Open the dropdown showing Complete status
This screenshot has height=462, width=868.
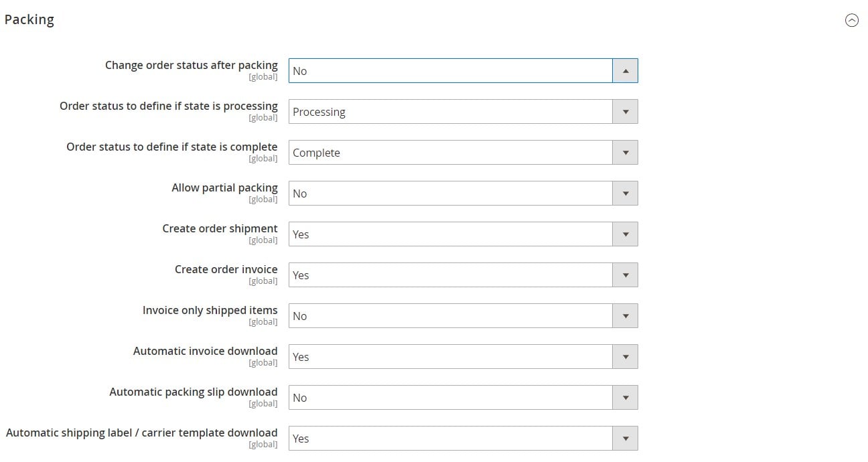[463, 153]
